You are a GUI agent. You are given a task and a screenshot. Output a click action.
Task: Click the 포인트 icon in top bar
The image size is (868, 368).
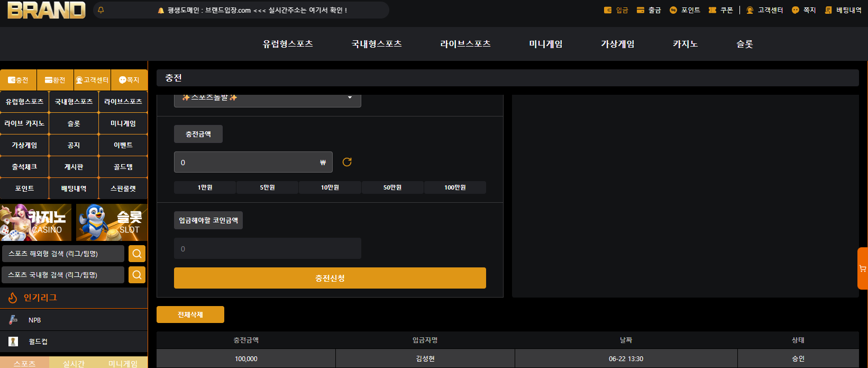tap(673, 10)
